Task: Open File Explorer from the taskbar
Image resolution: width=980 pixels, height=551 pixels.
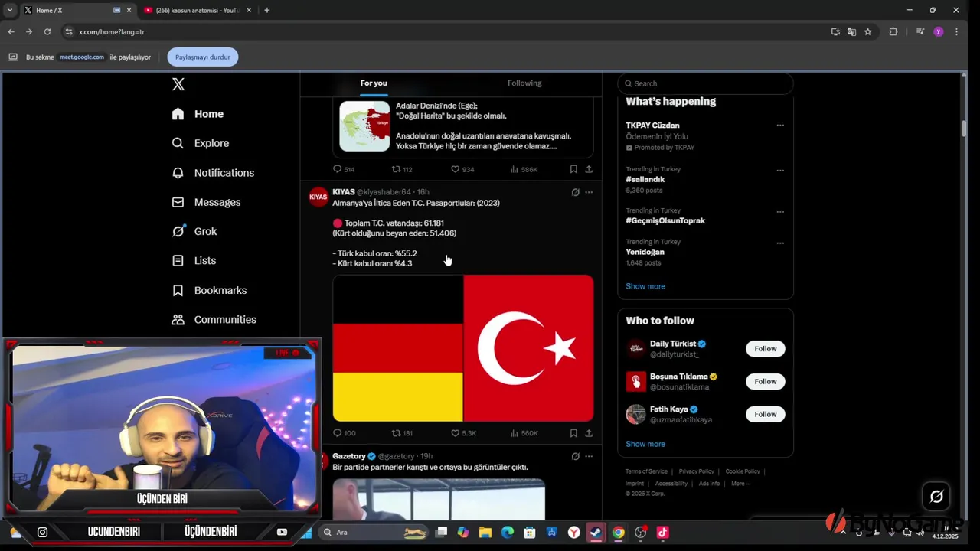Action: [485, 533]
